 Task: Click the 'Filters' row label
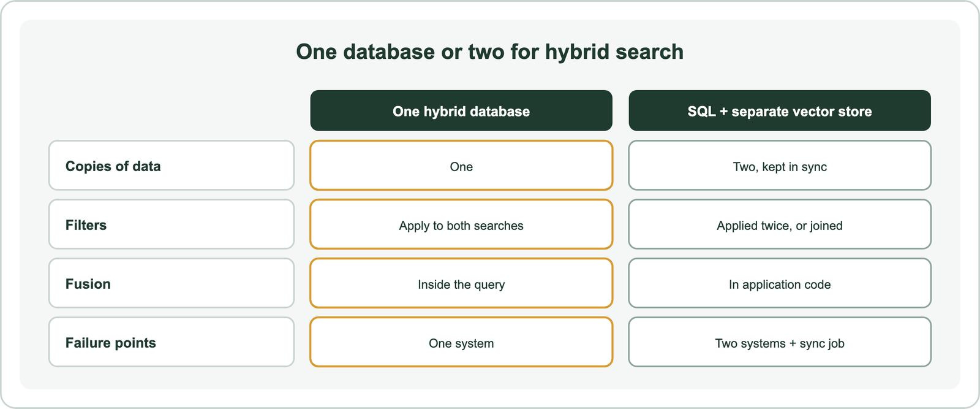[171, 224]
